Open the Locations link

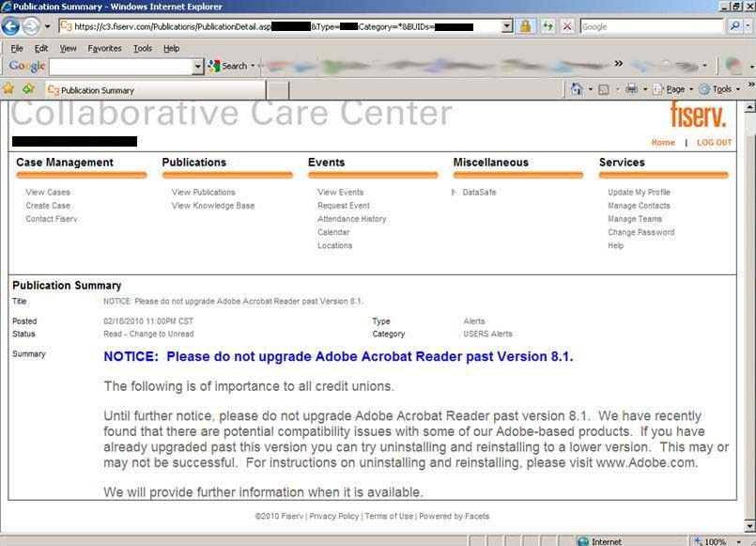pyautogui.click(x=334, y=245)
